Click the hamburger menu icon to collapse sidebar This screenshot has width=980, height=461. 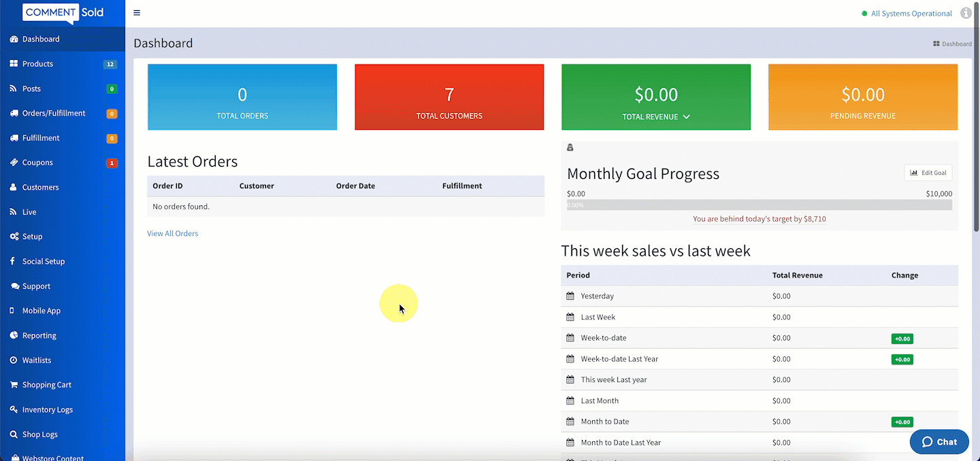click(137, 13)
